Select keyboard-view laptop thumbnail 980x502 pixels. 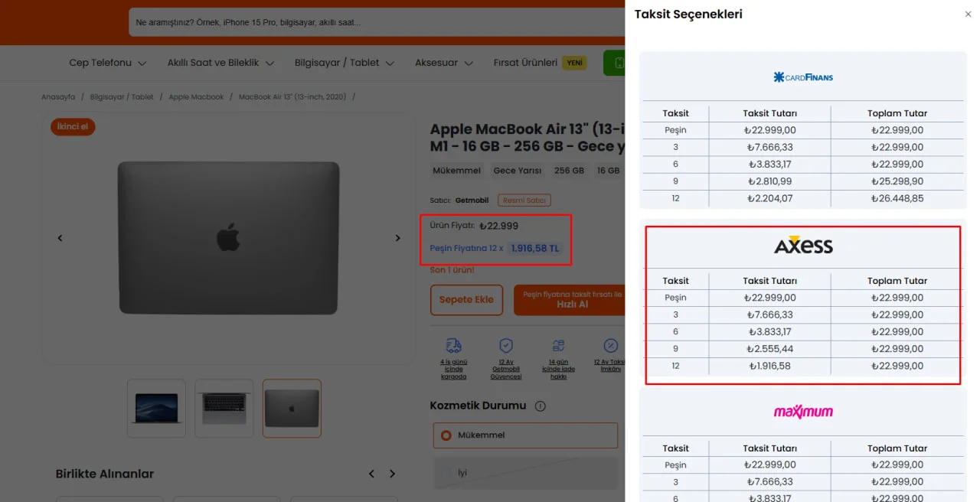(x=224, y=409)
